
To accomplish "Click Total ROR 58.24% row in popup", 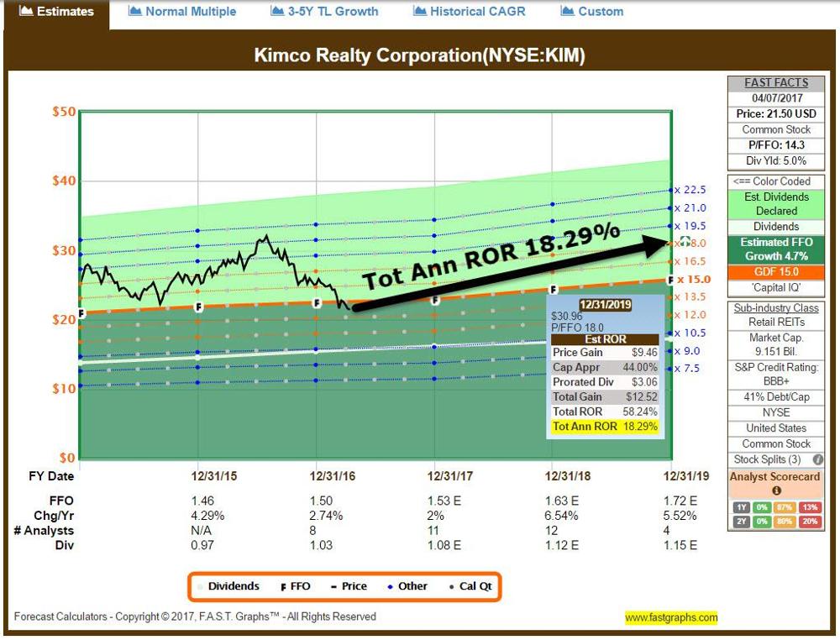I will [x=605, y=412].
